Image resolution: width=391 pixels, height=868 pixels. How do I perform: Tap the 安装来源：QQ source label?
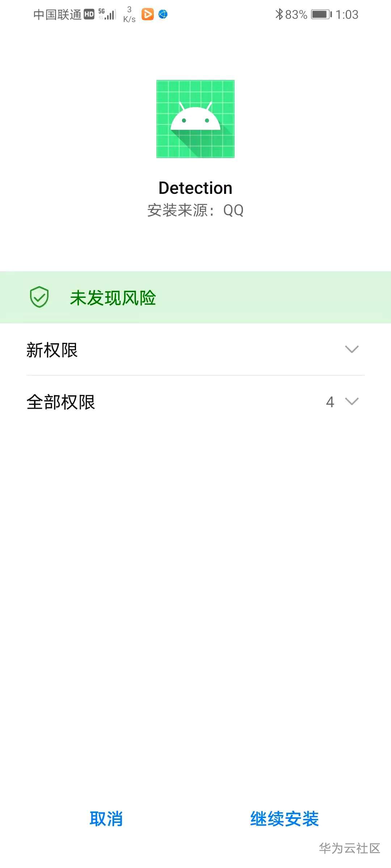coord(195,210)
